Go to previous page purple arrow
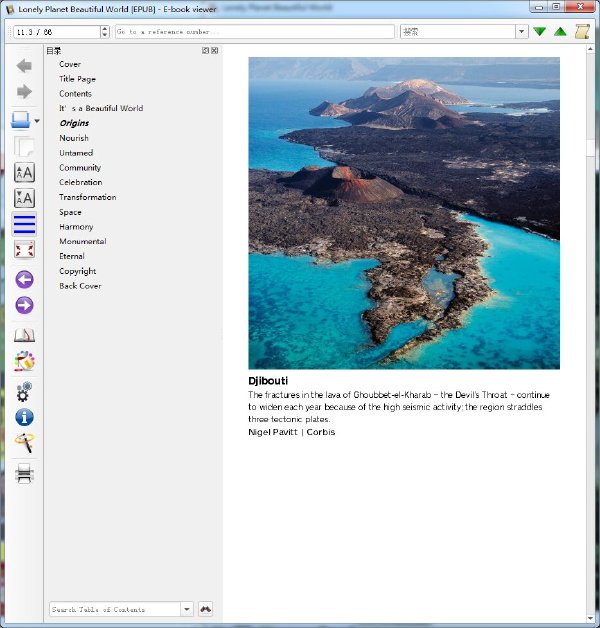Viewport: 600px width, 628px height. tap(24, 280)
